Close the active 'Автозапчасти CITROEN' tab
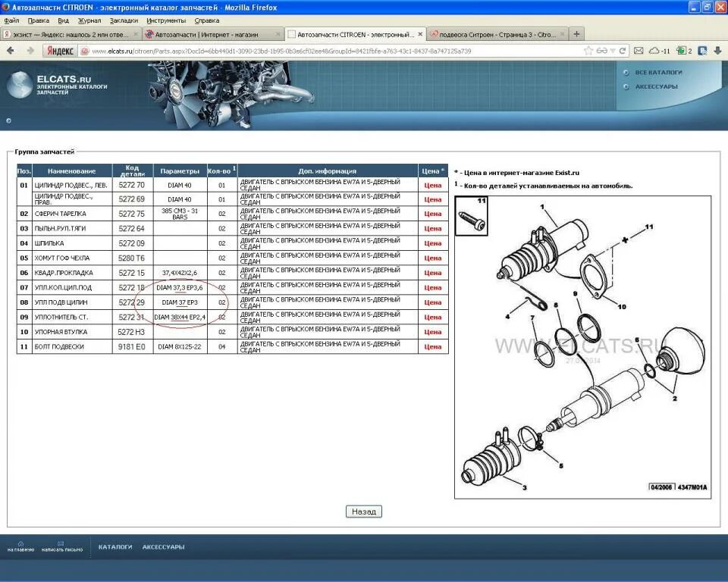The width and height of the screenshot is (728, 582). pyautogui.click(x=420, y=34)
